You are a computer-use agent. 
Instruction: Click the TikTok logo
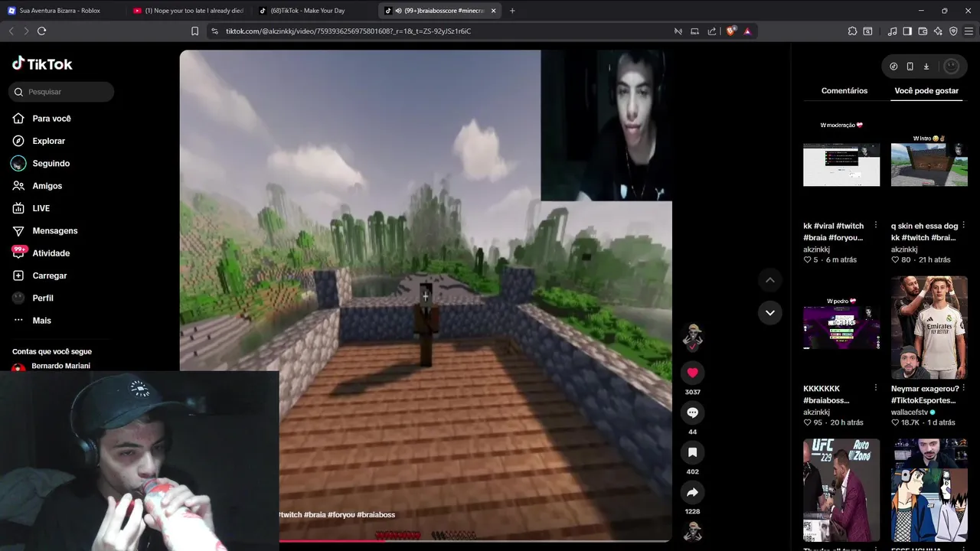click(x=42, y=64)
